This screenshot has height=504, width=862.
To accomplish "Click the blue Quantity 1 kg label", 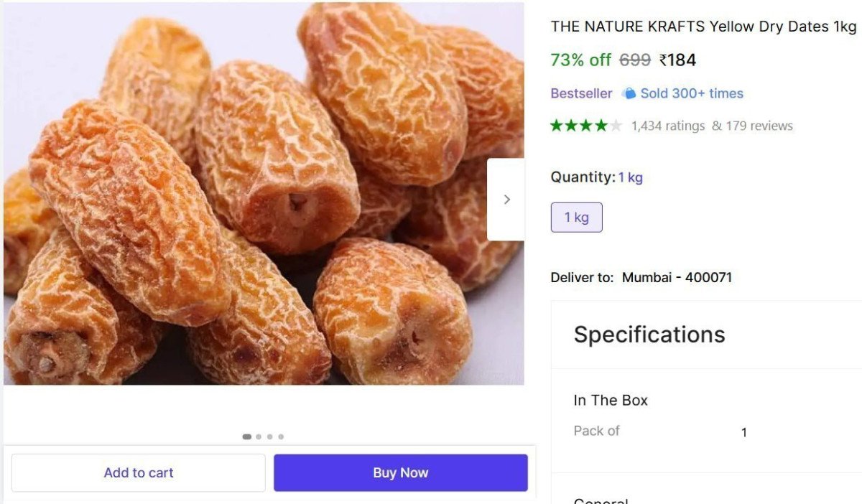I will [630, 177].
